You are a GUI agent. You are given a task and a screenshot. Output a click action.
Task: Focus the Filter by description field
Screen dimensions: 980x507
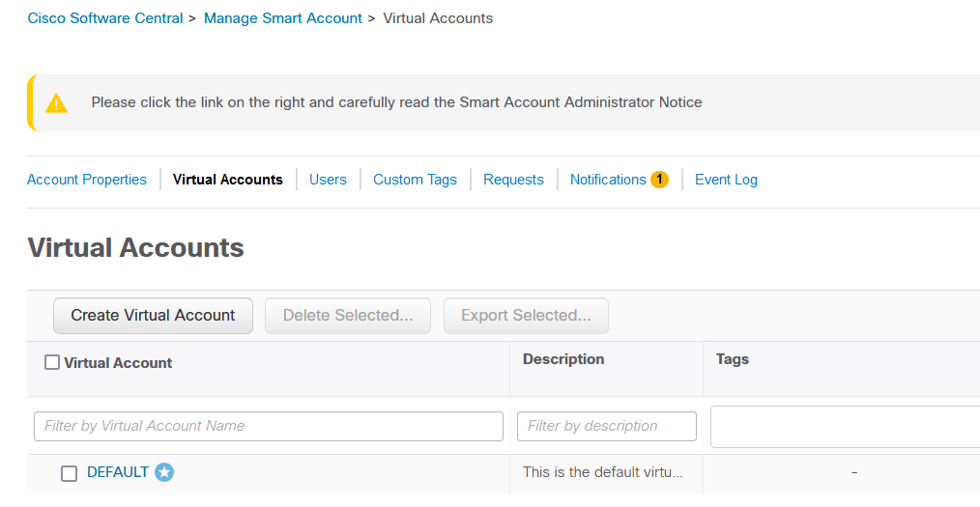(607, 426)
